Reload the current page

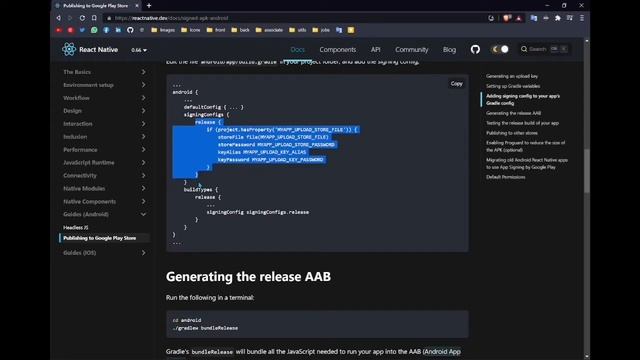[x=82, y=18]
